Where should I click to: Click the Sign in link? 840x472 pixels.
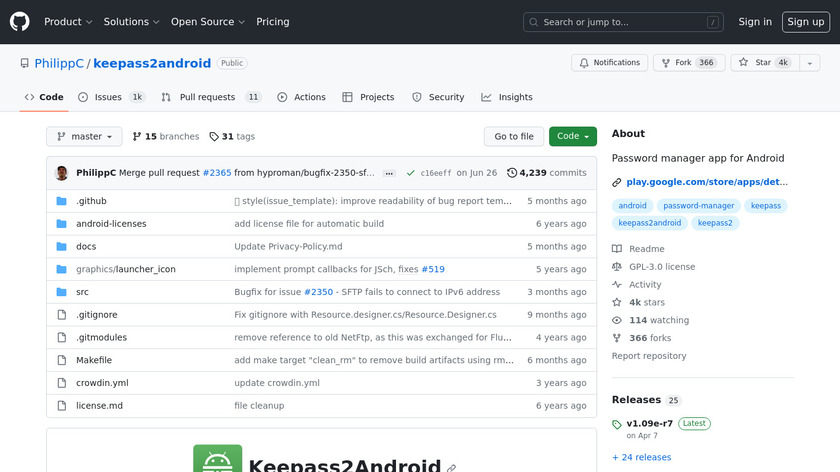[x=755, y=22]
